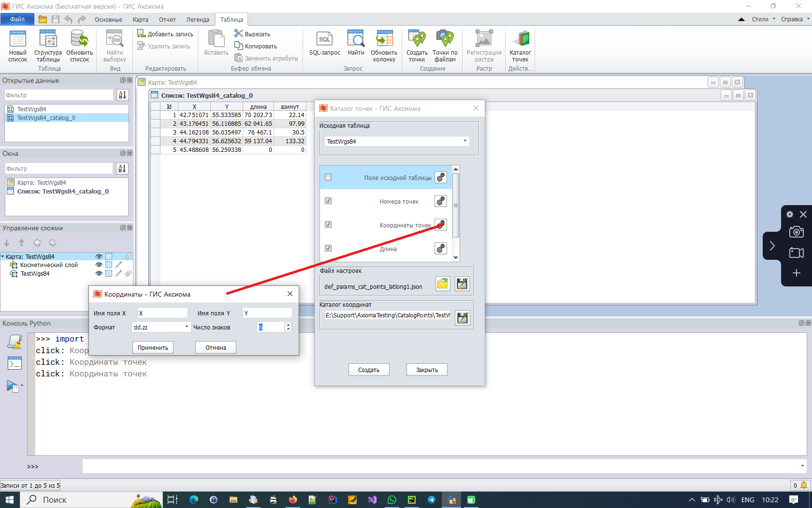Uncheck the Номера точек checkbox
Screen dimensions: 812x508
coord(328,201)
